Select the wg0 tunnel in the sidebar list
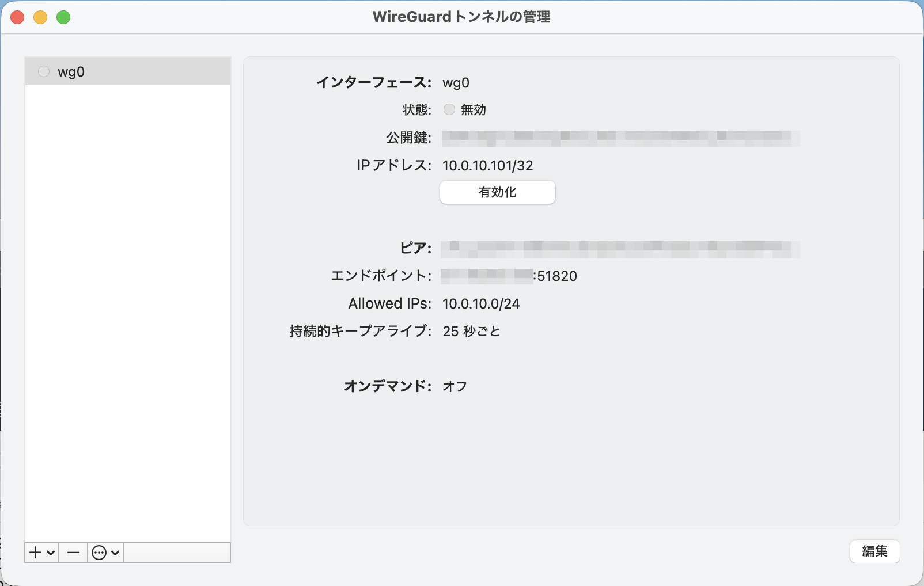This screenshot has width=924, height=586. tap(70, 71)
